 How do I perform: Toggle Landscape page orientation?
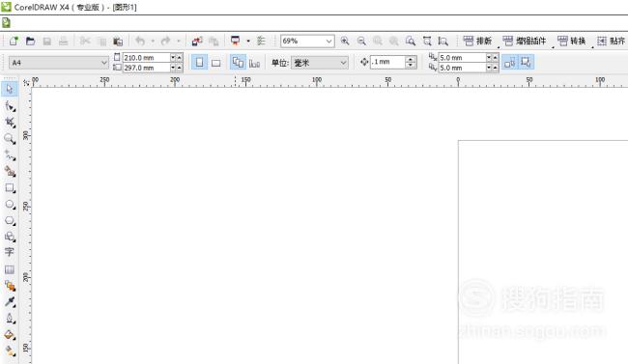point(215,63)
